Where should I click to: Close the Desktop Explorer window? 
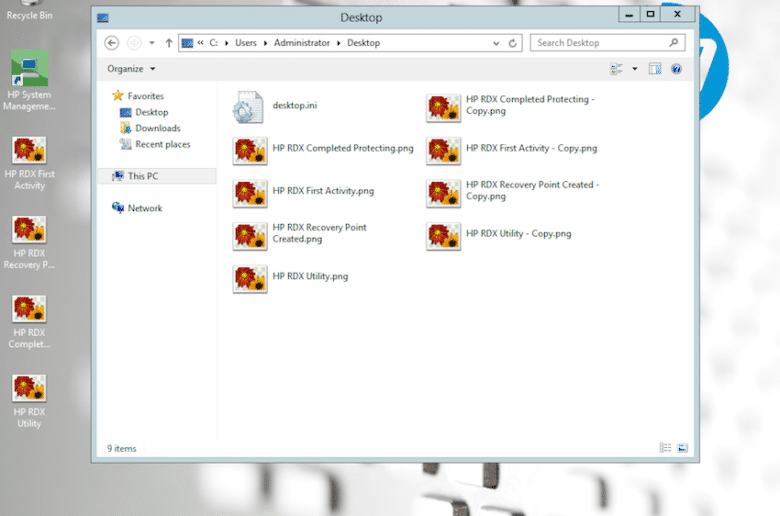(x=677, y=14)
